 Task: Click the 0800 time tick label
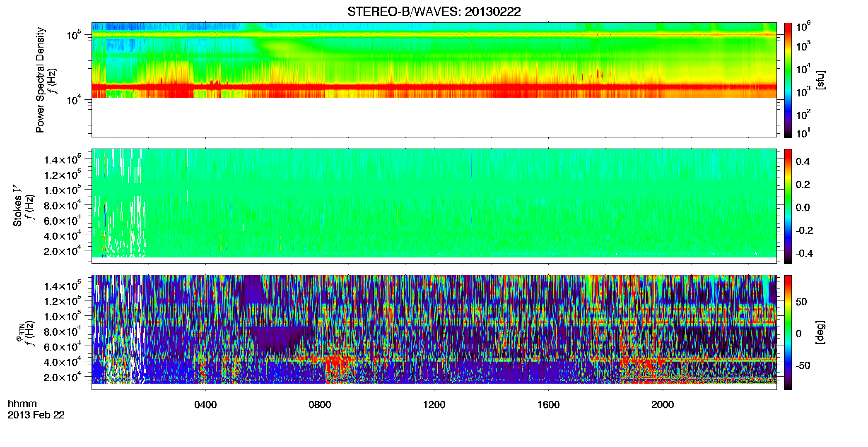[320, 405]
